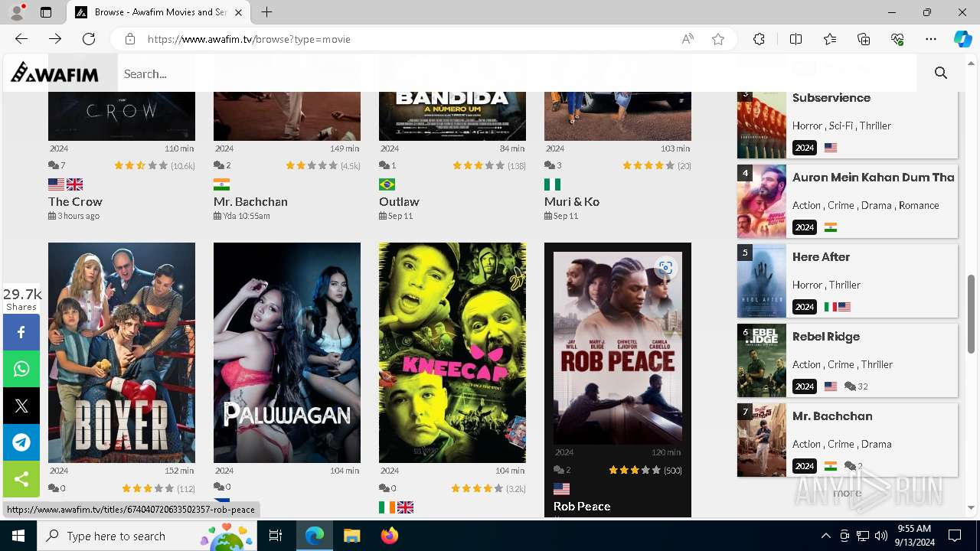Open Subservience in trending list
Screen dimensions: 980x551
(831, 98)
